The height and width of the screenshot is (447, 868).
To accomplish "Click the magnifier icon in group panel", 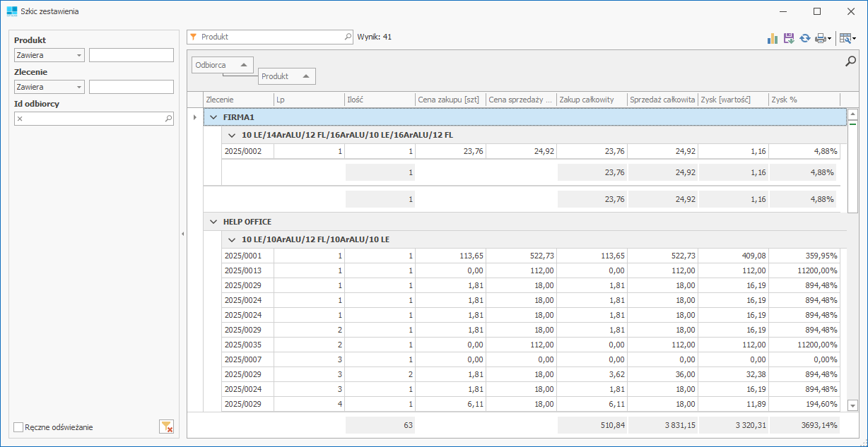I will coord(851,62).
